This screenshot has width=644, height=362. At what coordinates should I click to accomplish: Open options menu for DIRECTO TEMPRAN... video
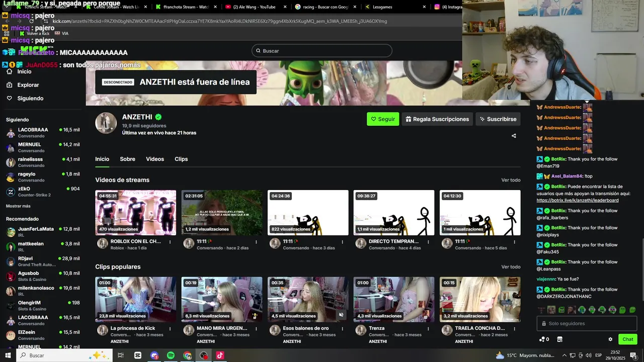point(429,242)
